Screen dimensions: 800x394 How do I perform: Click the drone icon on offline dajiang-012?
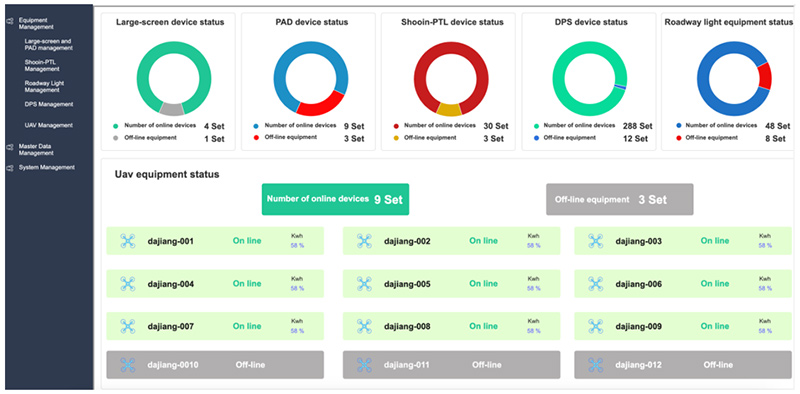595,365
